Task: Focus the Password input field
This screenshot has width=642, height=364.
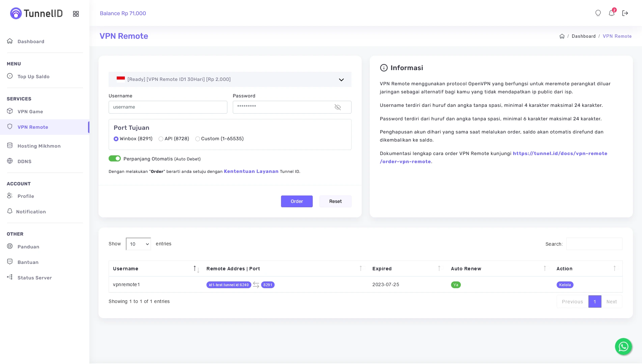Action: pos(292,107)
